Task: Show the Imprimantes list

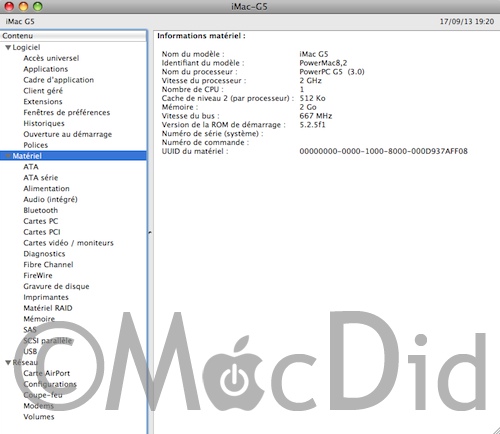Action: click(x=46, y=297)
